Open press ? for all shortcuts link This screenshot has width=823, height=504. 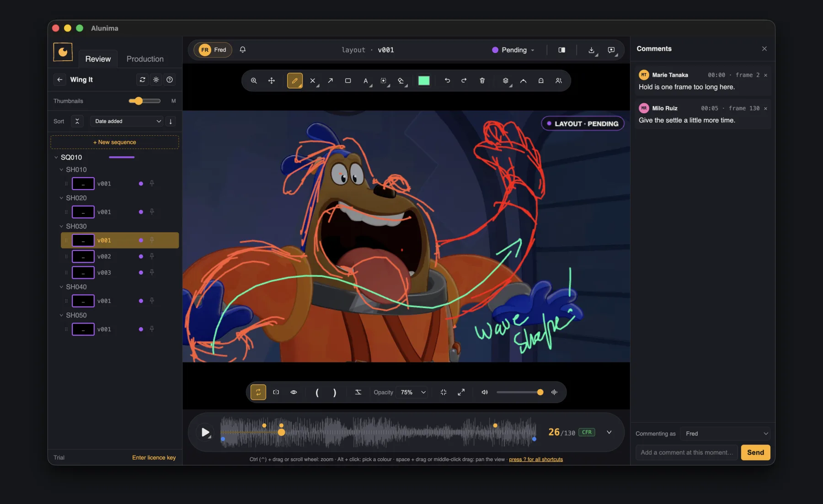(x=536, y=459)
